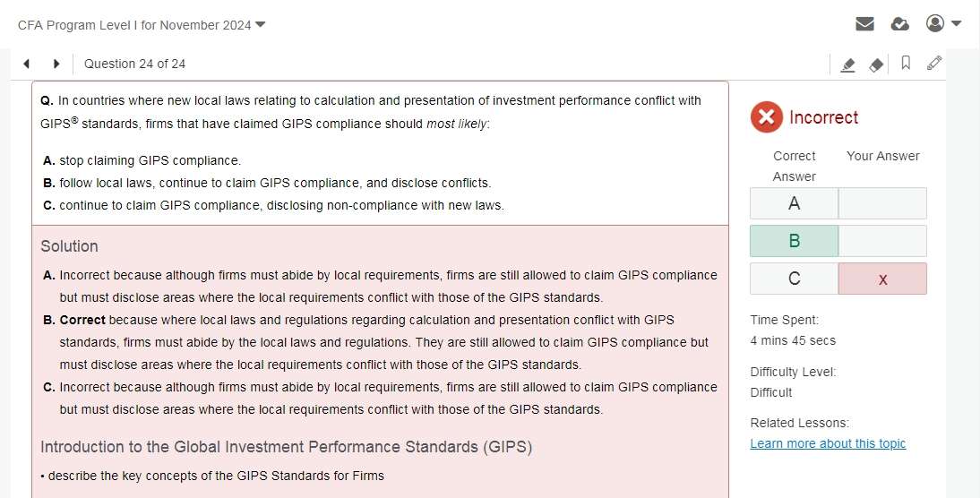Select the highlighter tool

(847, 64)
